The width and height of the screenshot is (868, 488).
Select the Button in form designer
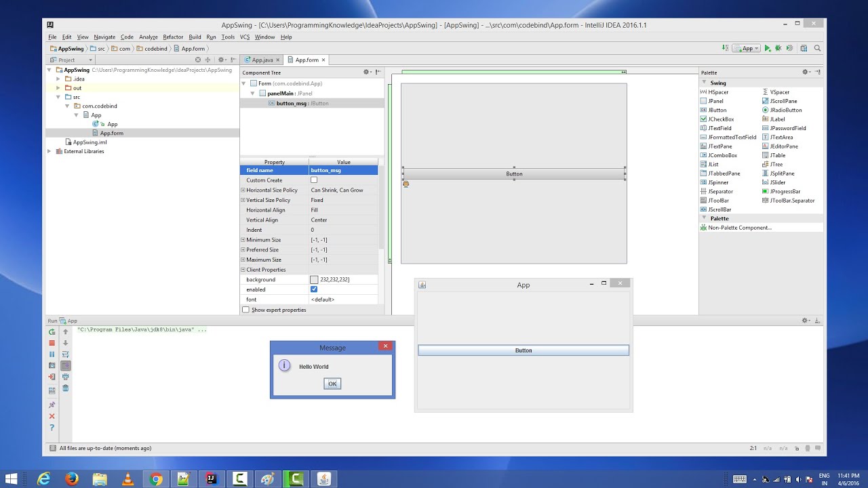(514, 174)
